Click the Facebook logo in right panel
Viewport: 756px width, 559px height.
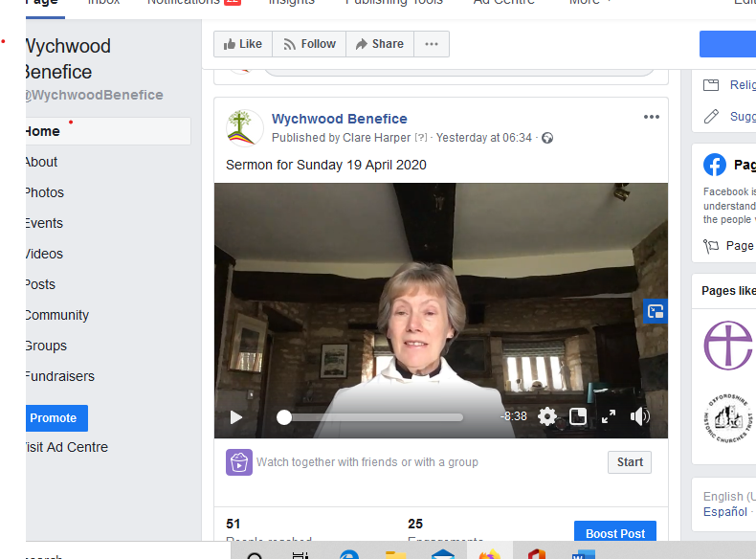[x=715, y=165]
